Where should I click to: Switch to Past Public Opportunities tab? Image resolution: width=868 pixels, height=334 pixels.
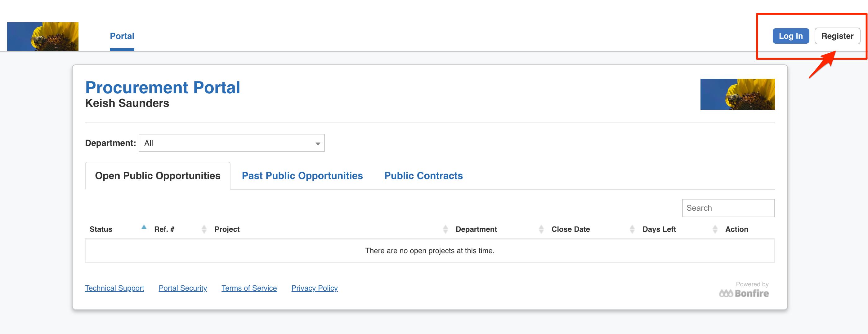[x=302, y=176]
